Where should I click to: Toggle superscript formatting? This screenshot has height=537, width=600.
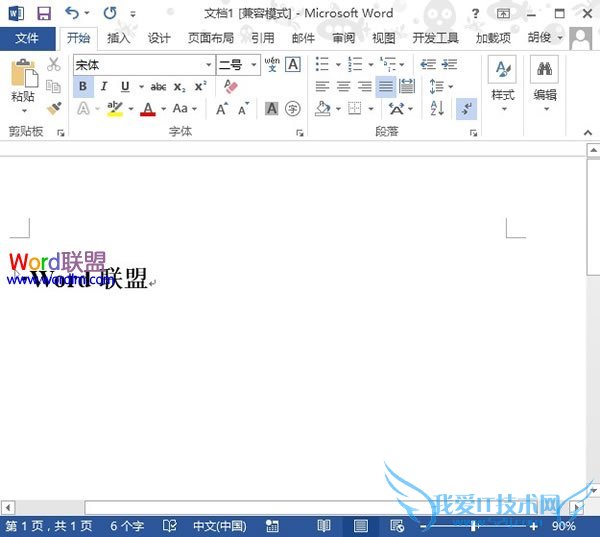[x=200, y=87]
